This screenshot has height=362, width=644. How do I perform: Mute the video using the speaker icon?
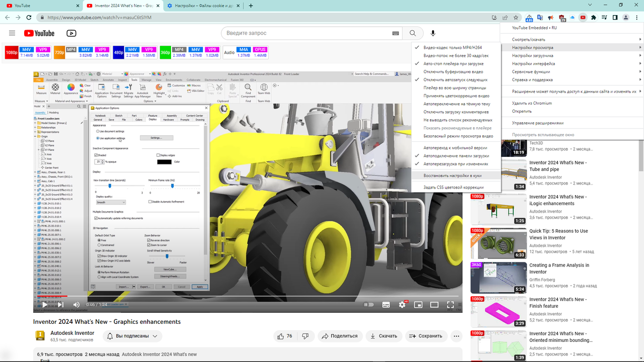click(x=76, y=304)
